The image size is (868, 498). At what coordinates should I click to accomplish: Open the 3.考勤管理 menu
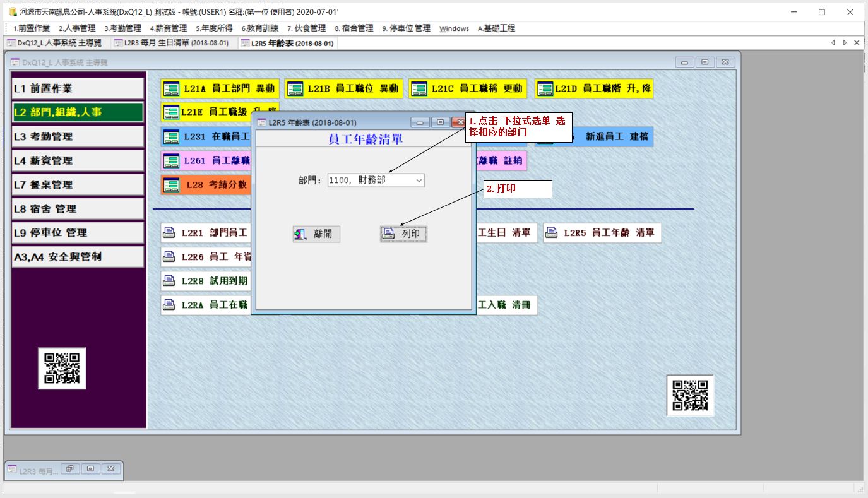click(x=122, y=28)
